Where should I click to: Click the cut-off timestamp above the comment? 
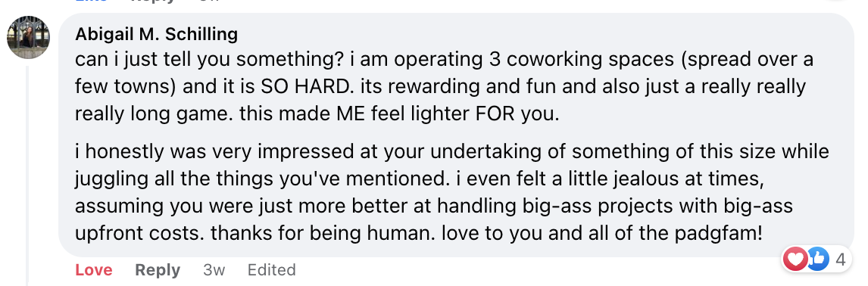209,2
